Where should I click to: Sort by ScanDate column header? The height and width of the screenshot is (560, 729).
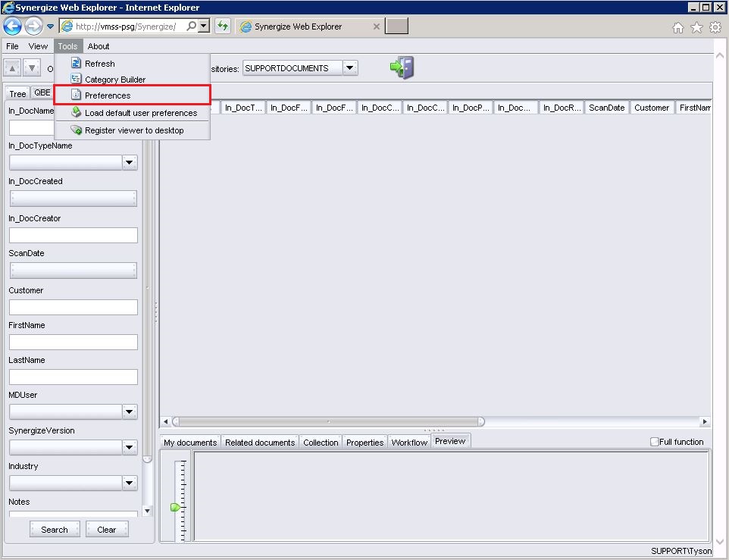[x=607, y=108]
